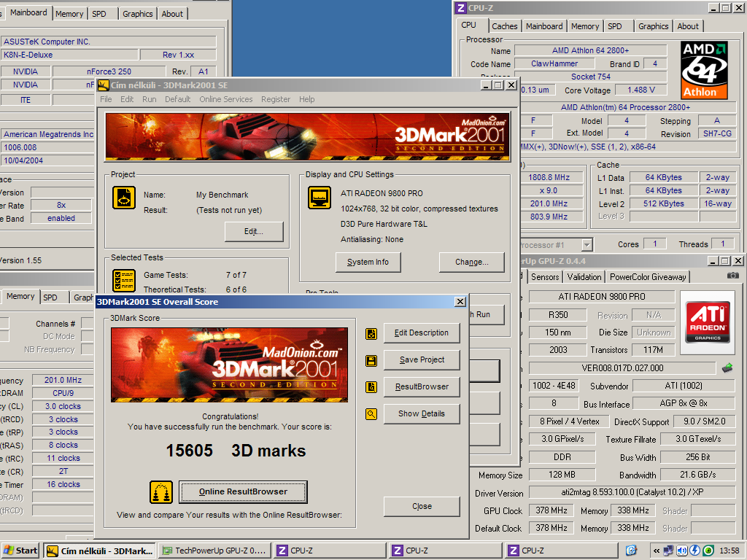Viewport: 747px width, 560px height.
Task: Click the ATI Radeon logo in GPU-Z
Action: click(708, 322)
